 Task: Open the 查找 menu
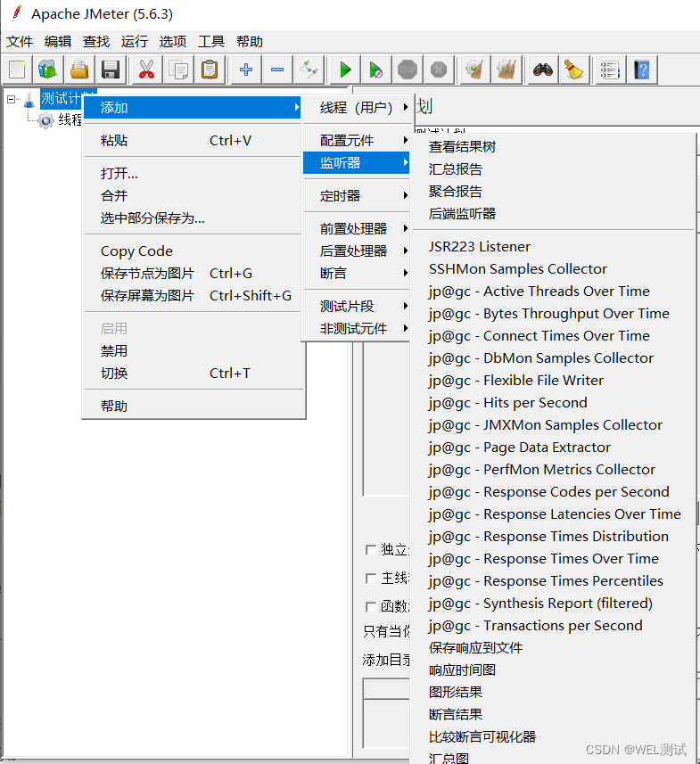point(96,41)
